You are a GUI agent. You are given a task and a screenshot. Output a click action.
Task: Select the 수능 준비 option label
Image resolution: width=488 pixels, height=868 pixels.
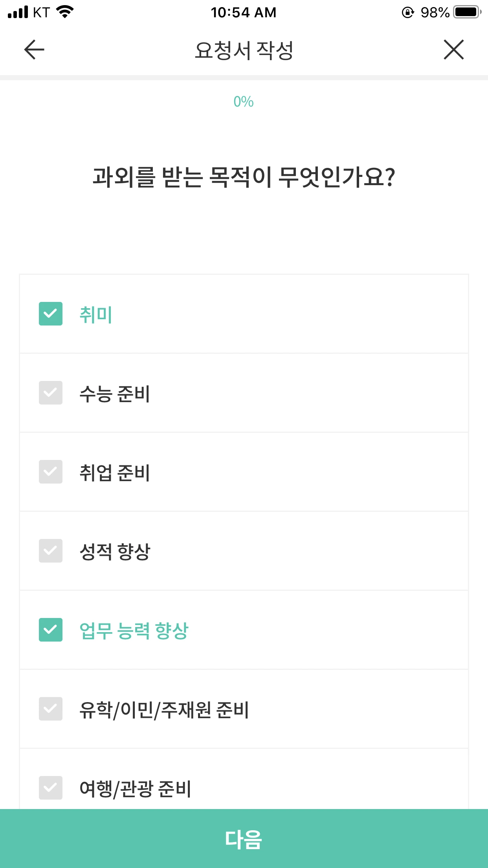(x=115, y=394)
